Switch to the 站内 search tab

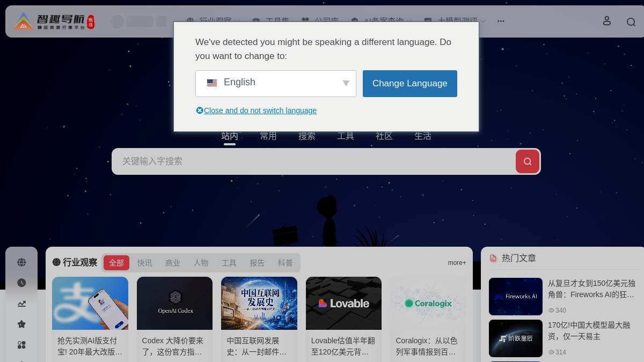point(230,136)
